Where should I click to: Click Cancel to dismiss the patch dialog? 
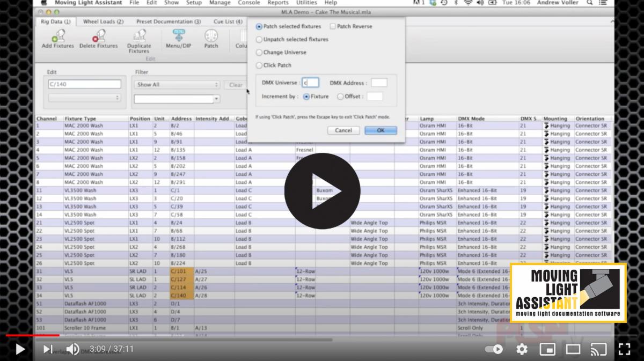(x=343, y=130)
